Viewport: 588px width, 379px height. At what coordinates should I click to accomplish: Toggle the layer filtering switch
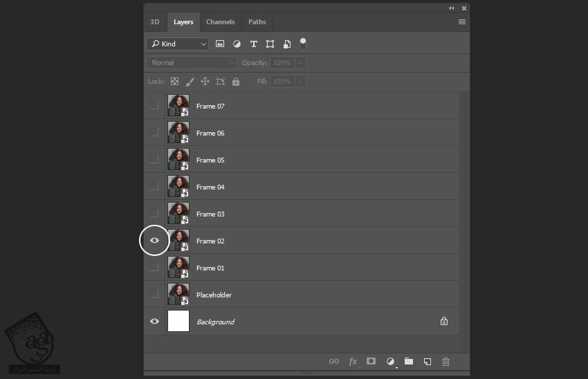(303, 43)
